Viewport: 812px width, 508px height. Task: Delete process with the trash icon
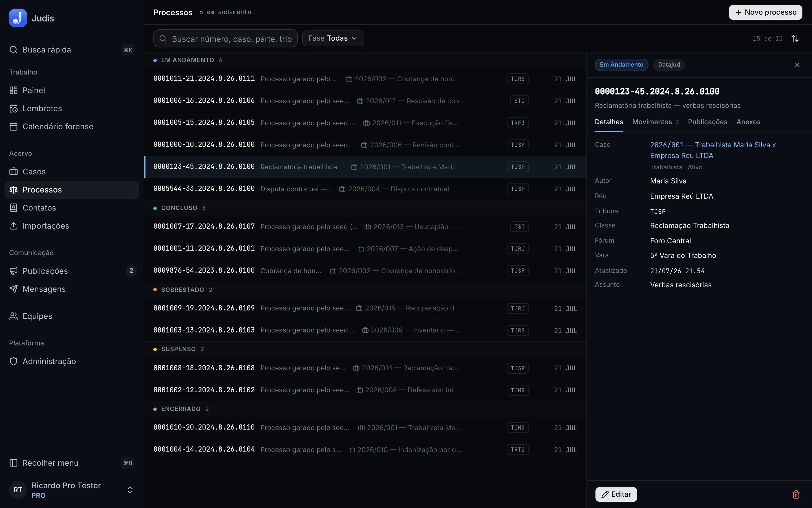pyautogui.click(x=796, y=494)
